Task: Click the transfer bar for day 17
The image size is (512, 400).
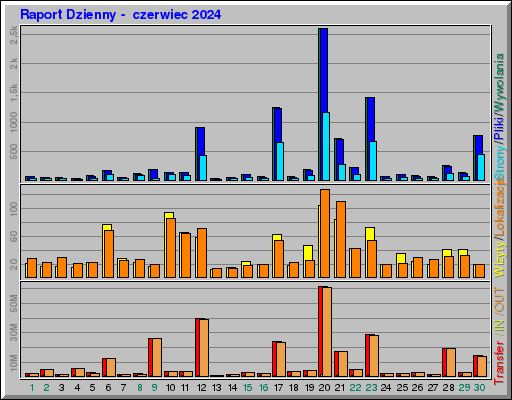Action: tap(279, 359)
